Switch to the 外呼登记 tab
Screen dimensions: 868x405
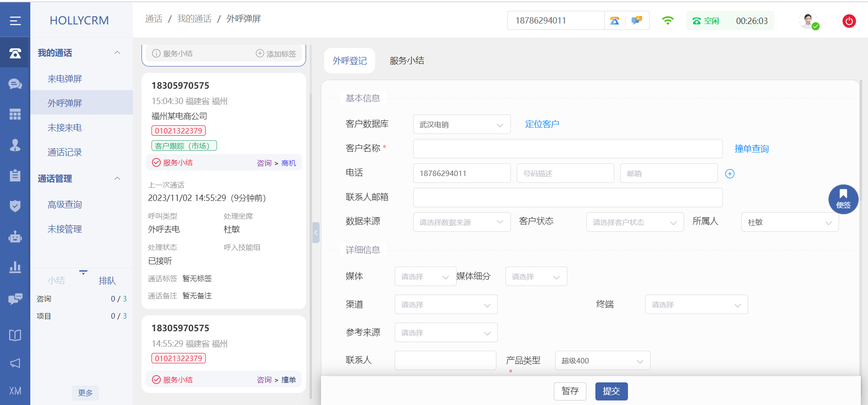pos(349,61)
